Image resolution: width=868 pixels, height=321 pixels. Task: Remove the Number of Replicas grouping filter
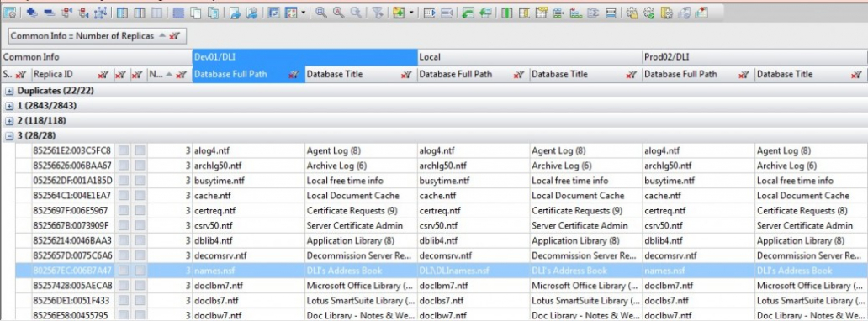tap(175, 36)
